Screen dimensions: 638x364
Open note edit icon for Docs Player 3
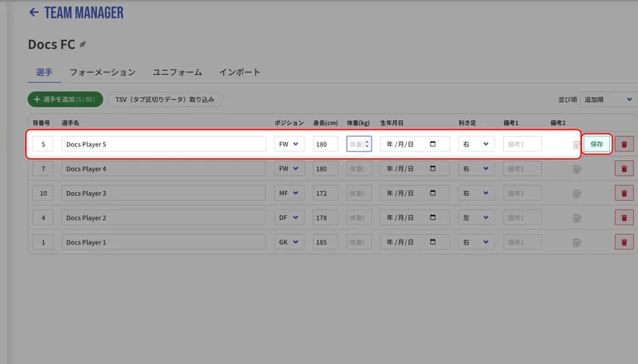pos(577,194)
